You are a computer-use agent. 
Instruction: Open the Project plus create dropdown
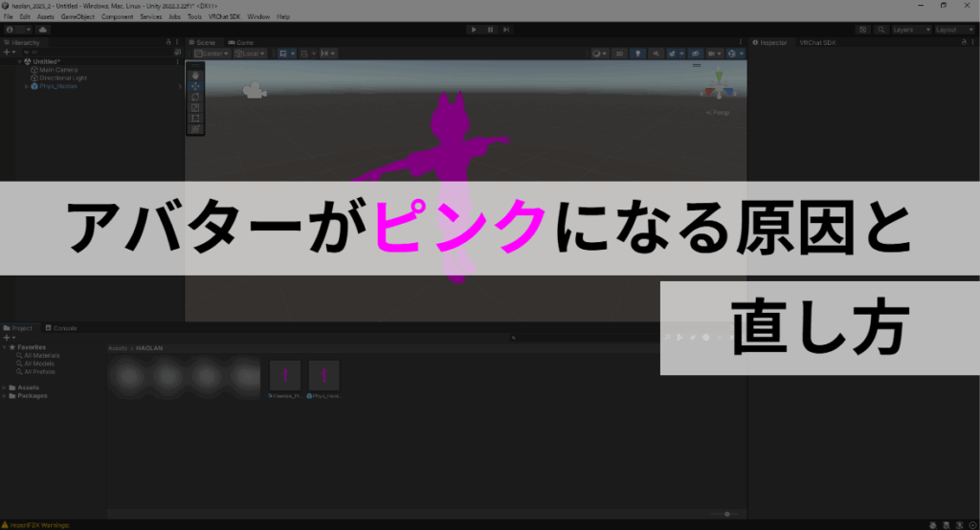(x=10, y=338)
